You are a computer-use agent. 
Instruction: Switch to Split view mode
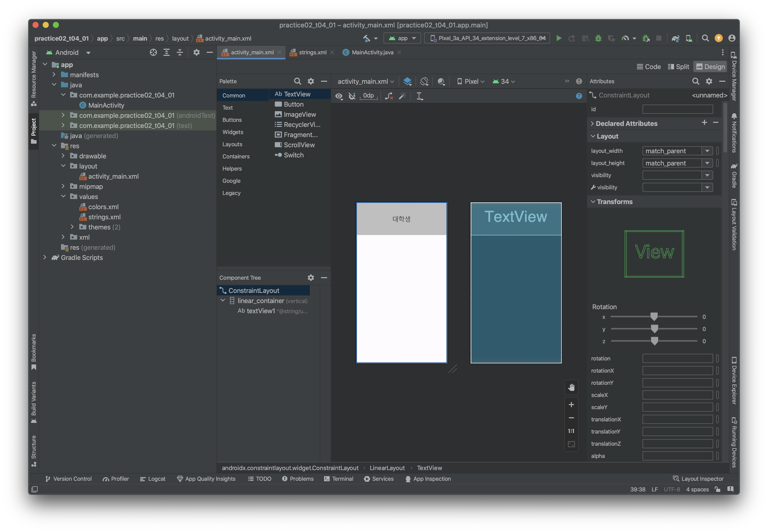pos(678,67)
